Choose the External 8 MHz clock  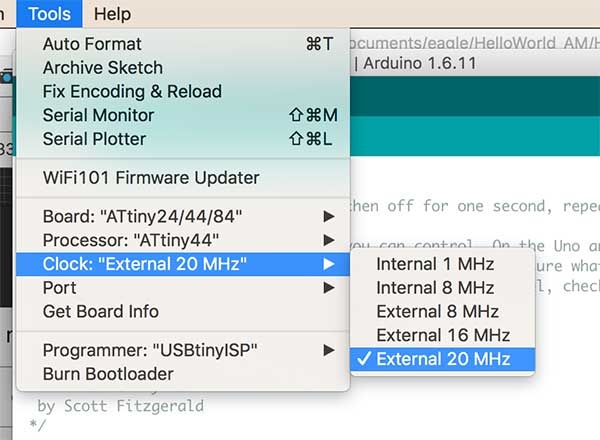click(437, 311)
